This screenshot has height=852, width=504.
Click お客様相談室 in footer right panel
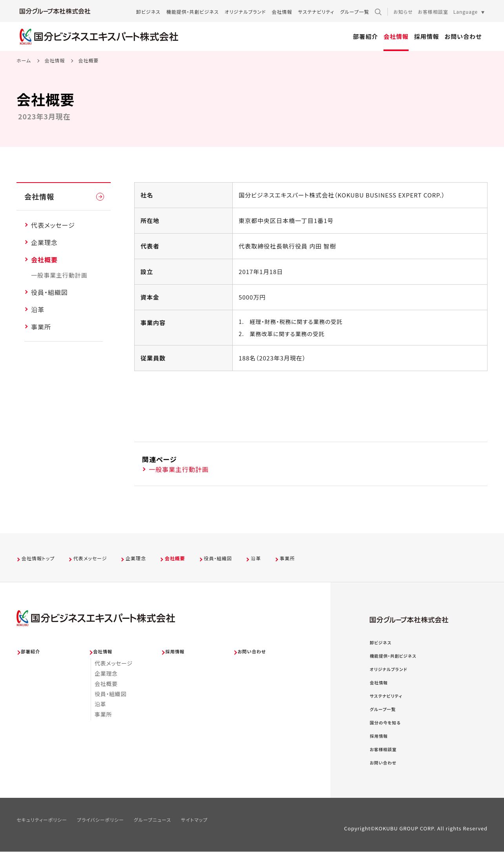click(x=383, y=750)
